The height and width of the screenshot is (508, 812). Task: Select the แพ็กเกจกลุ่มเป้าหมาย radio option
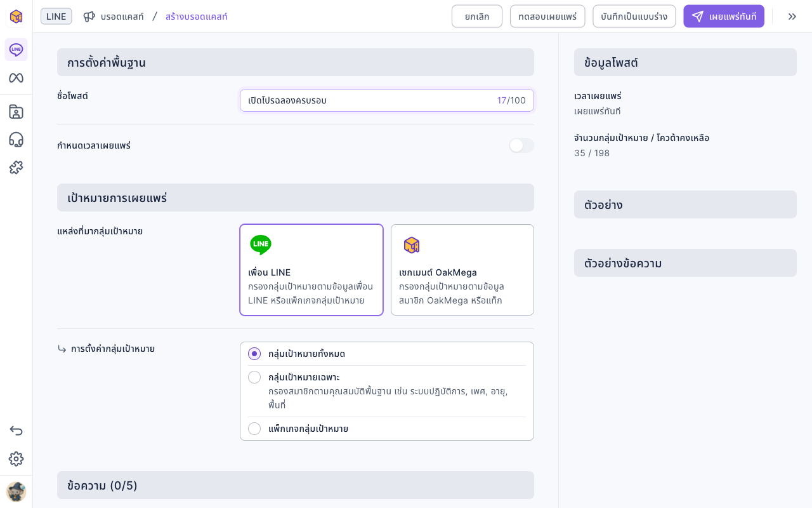pos(254,429)
